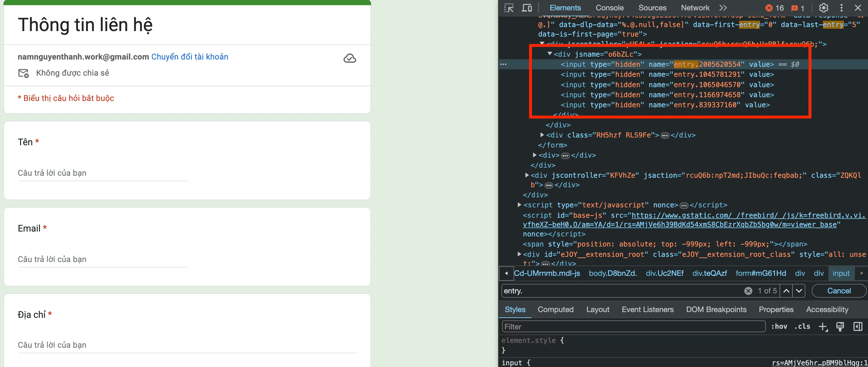Toggle .cls element classes panel

[x=802, y=326]
